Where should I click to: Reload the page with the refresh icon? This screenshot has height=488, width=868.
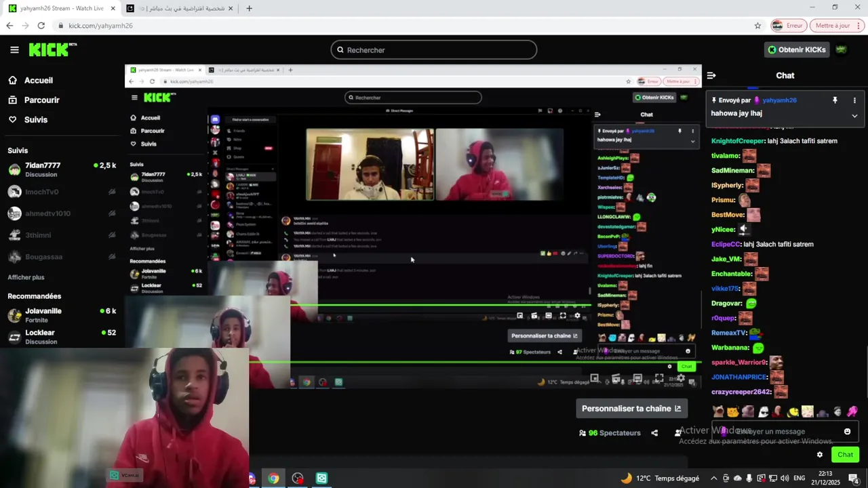pos(41,25)
